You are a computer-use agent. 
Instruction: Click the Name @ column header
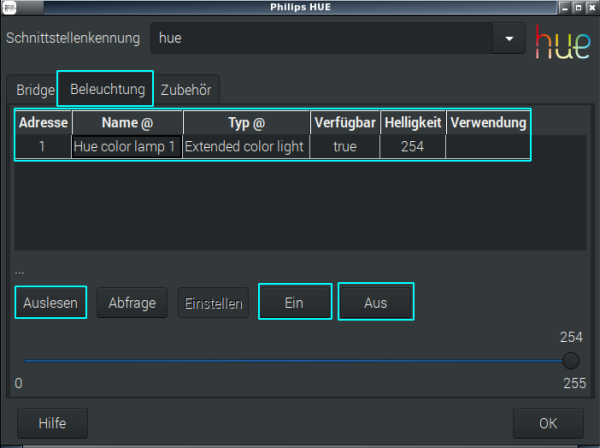click(127, 123)
